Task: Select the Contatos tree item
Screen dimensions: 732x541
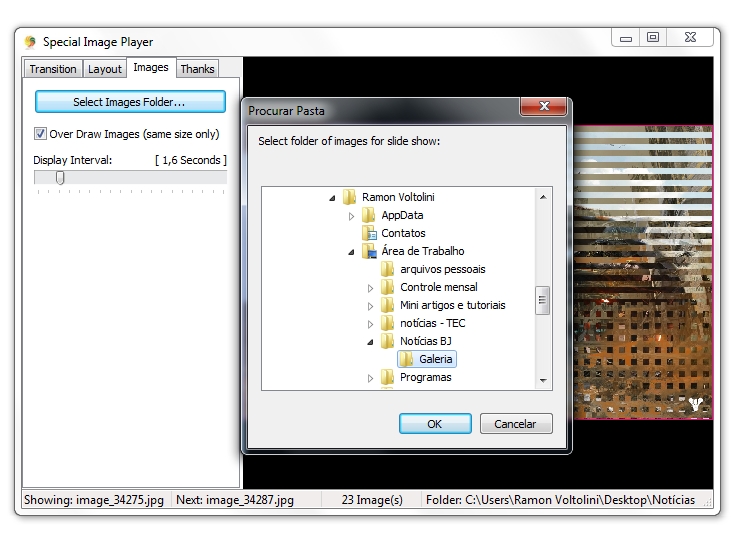Action: click(403, 233)
